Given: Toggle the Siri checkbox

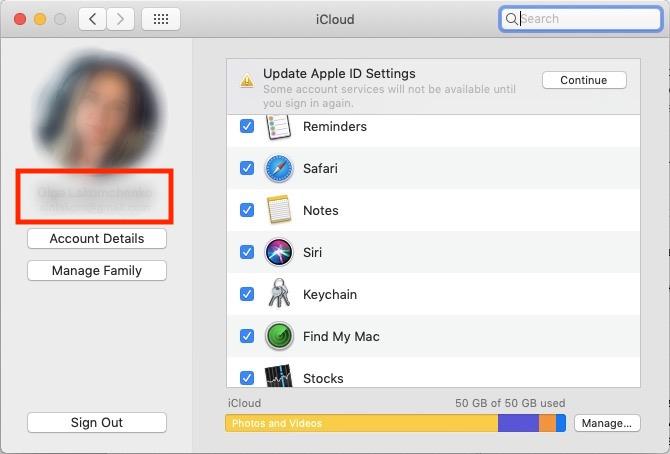Looking at the screenshot, I should pos(247,252).
